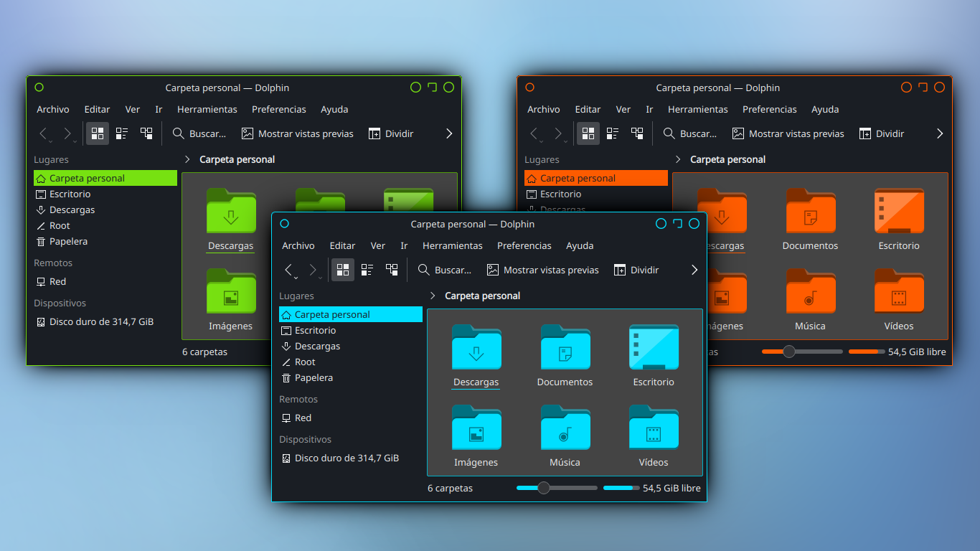The height and width of the screenshot is (551, 980).
Task: Click Dividir in orange window
Action: [x=882, y=133]
